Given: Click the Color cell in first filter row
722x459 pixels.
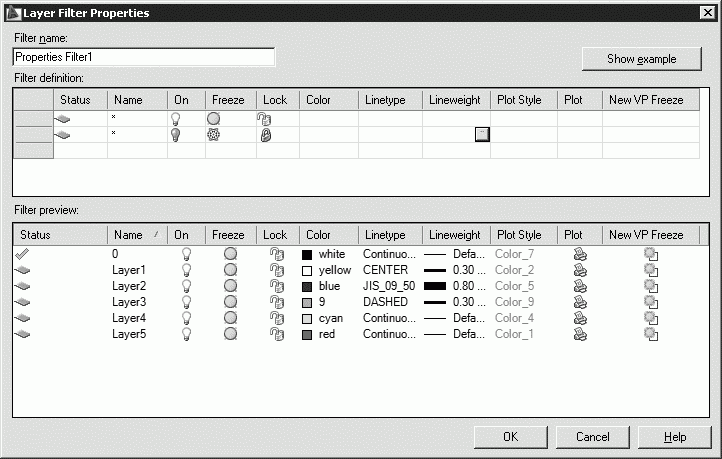Looking at the screenshot, I should [x=328, y=119].
